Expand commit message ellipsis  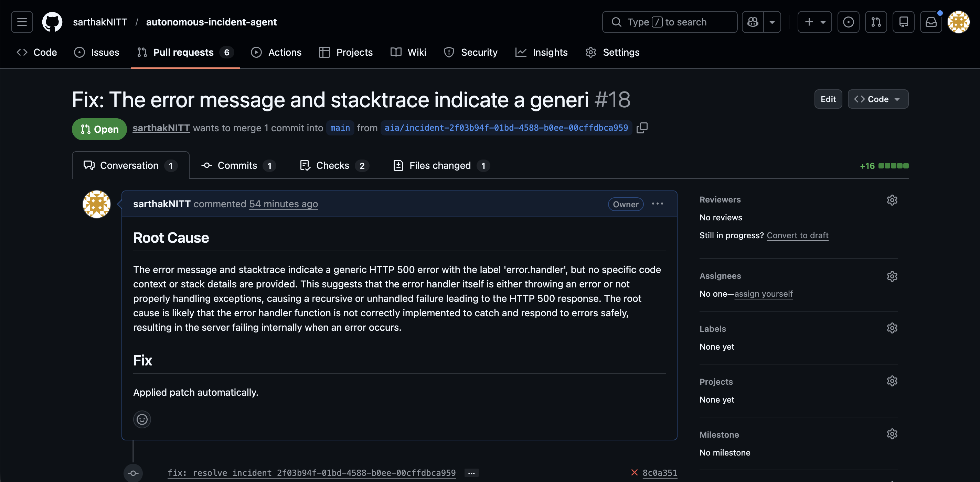point(471,473)
